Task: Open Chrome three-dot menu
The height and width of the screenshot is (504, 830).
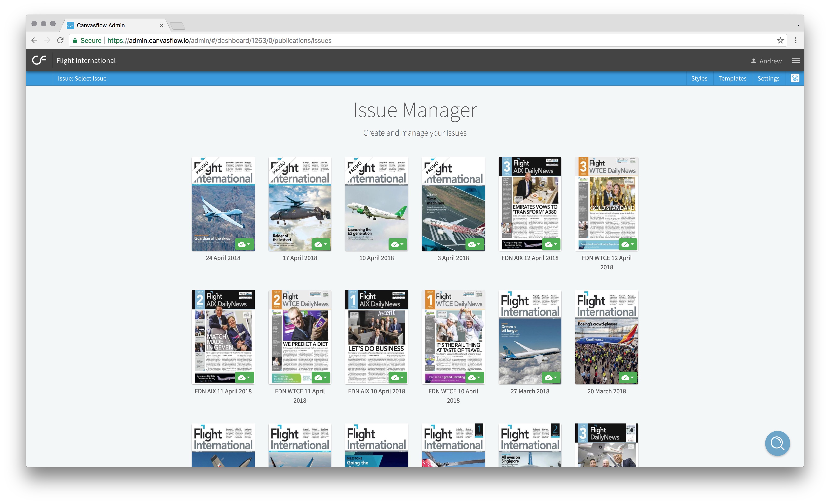Action: pyautogui.click(x=796, y=40)
